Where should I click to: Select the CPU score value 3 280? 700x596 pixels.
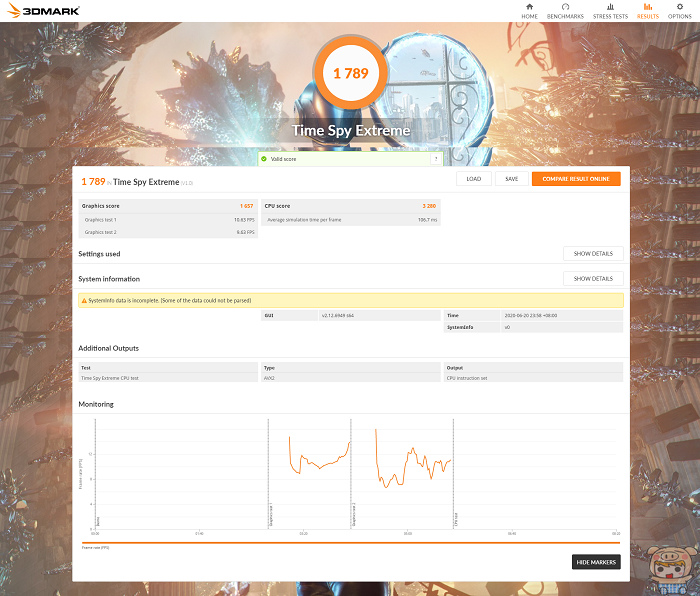coord(429,206)
